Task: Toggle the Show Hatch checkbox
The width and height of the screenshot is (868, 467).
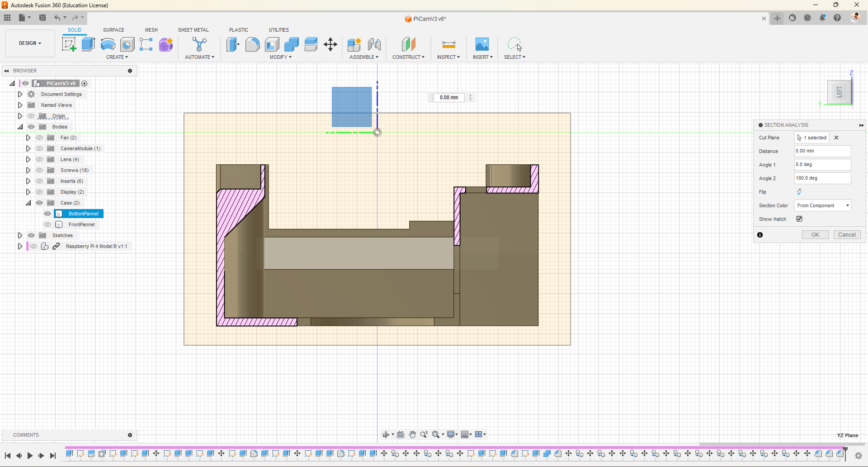Action: coord(799,219)
